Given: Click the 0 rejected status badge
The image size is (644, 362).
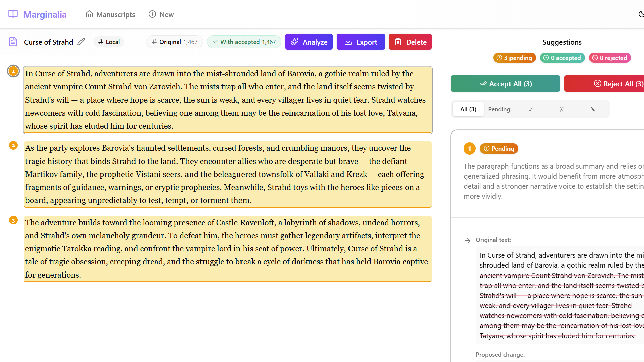Looking at the screenshot, I should [x=610, y=58].
